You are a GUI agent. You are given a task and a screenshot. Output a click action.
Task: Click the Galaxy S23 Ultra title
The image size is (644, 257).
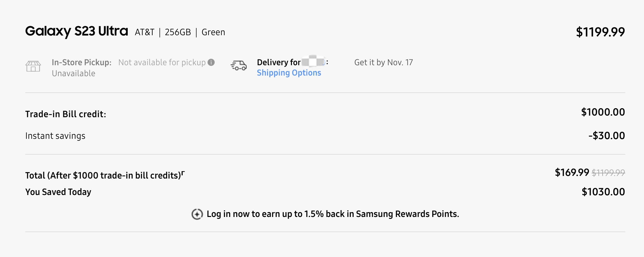[77, 31]
